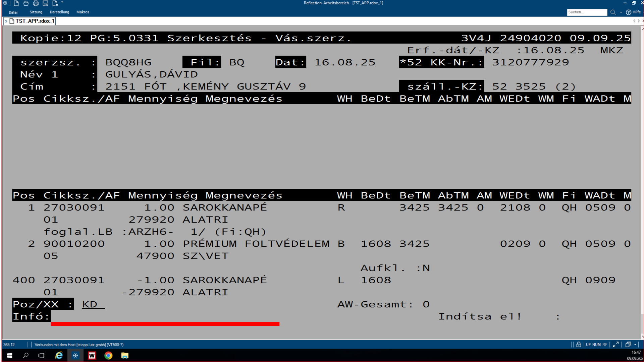The width and height of the screenshot is (644, 362).
Task: Open the Sitzung menu
Action: (36, 12)
